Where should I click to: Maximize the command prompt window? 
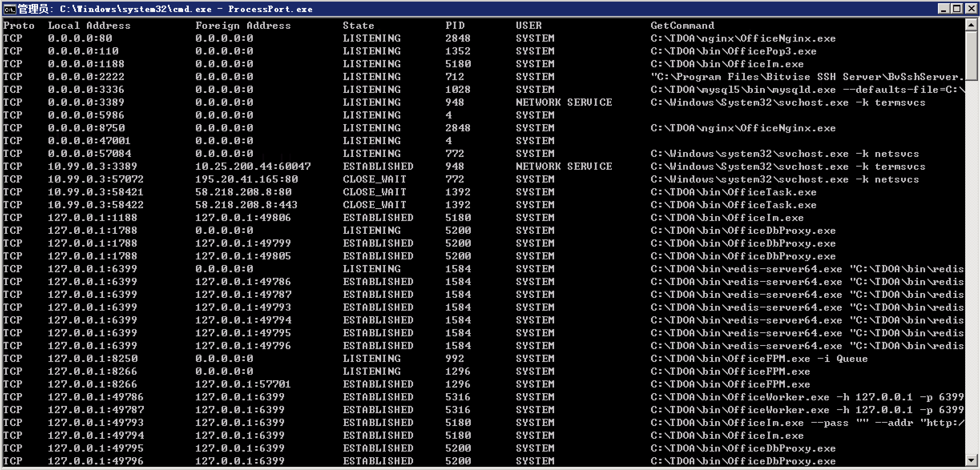(957, 8)
